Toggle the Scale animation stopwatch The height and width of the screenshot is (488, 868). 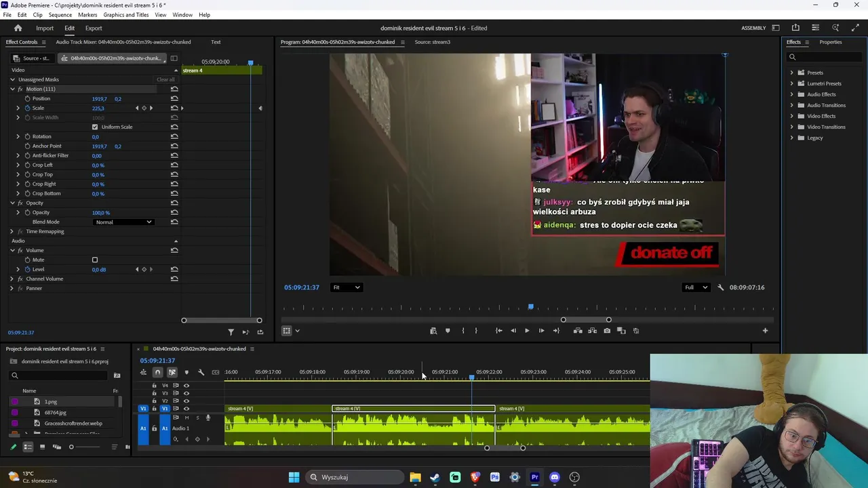[28, 108]
